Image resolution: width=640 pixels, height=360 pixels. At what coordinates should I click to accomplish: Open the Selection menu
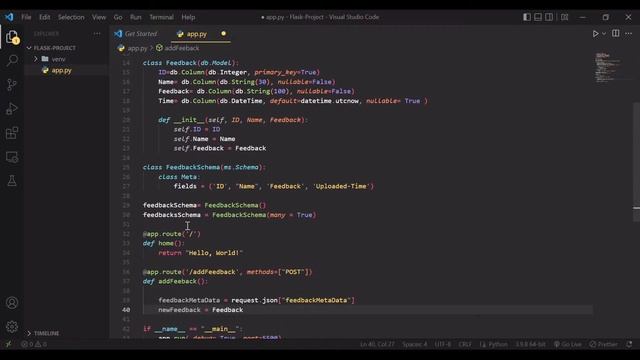tap(71, 17)
